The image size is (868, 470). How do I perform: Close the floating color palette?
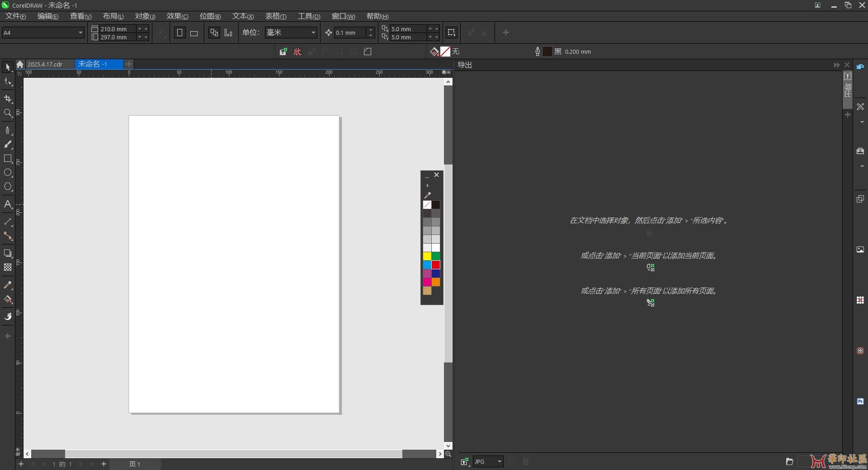pyautogui.click(x=436, y=175)
